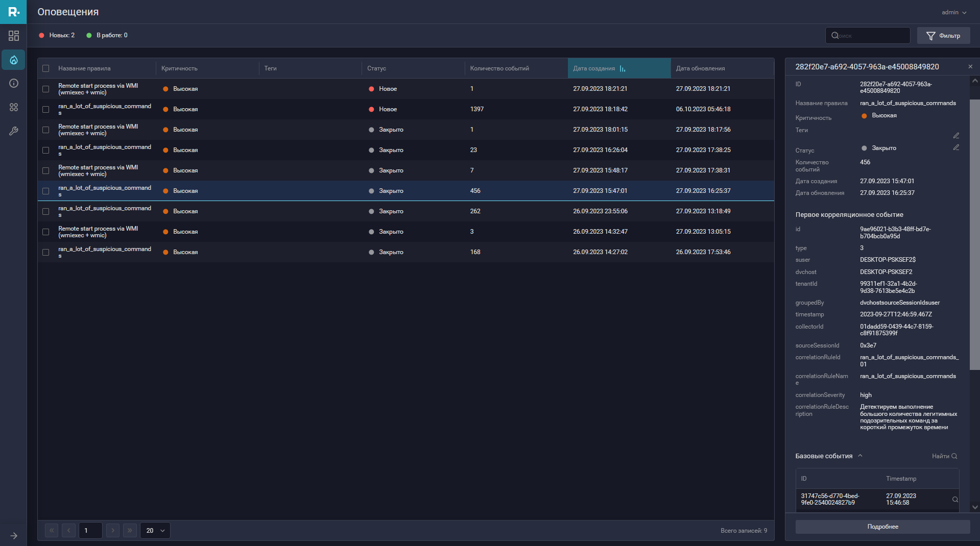Expand the sidebar with the arrow icon

click(14, 536)
